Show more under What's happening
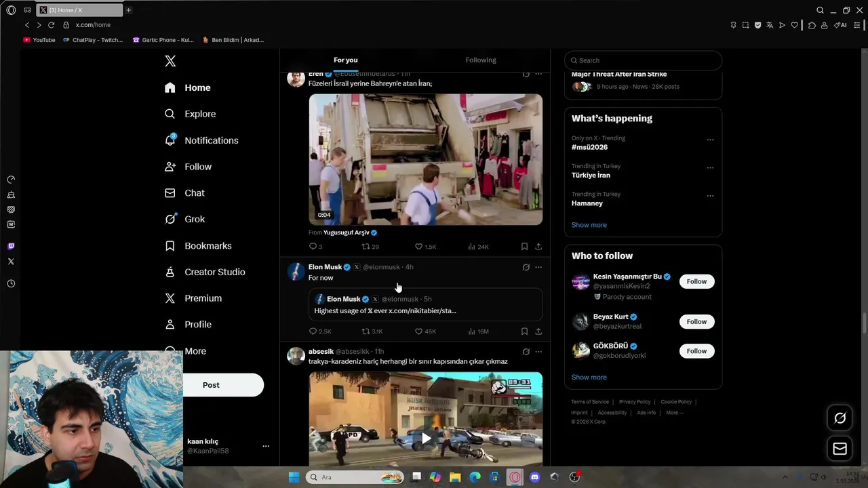 (x=589, y=225)
